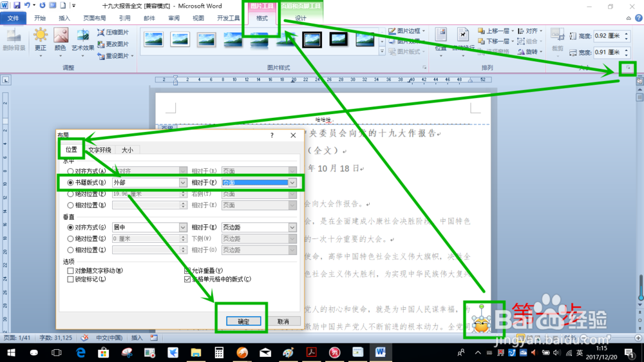The width and height of the screenshot is (644, 362).
Task: Open the 旋转 rotate menu
Action: [x=530, y=52]
